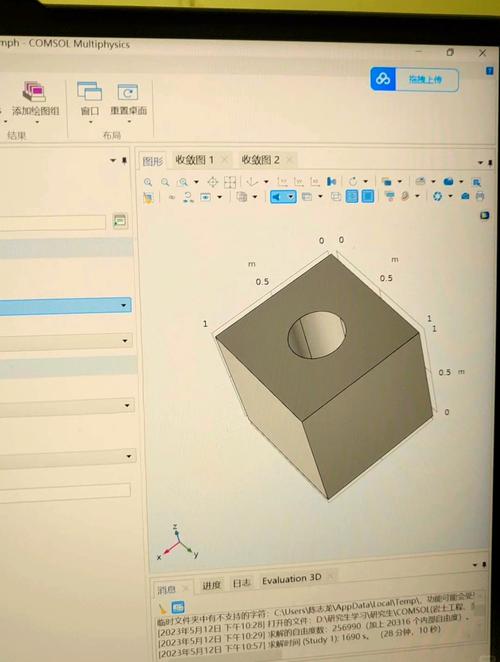
Task: Open the rotate view dropdown arrow
Action: point(366,181)
